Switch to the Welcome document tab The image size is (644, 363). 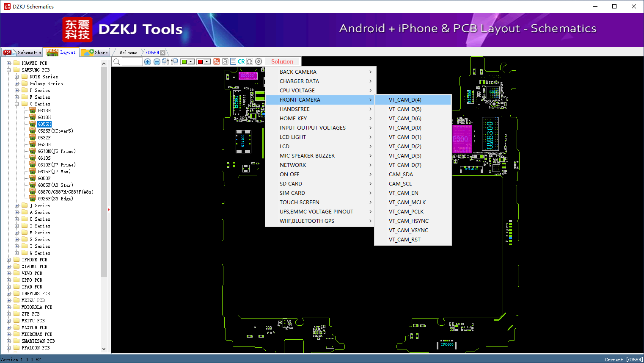click(x=128, y=53)
